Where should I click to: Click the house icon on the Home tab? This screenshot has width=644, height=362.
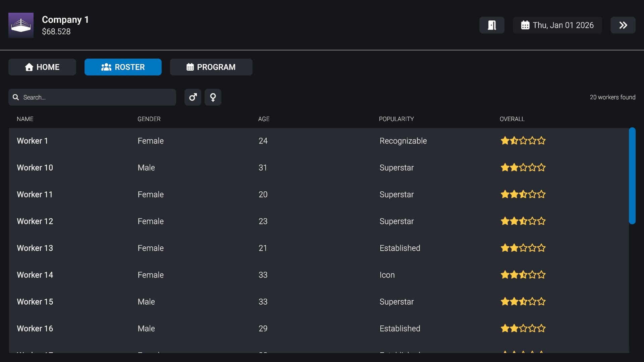[x=29, y=67]
